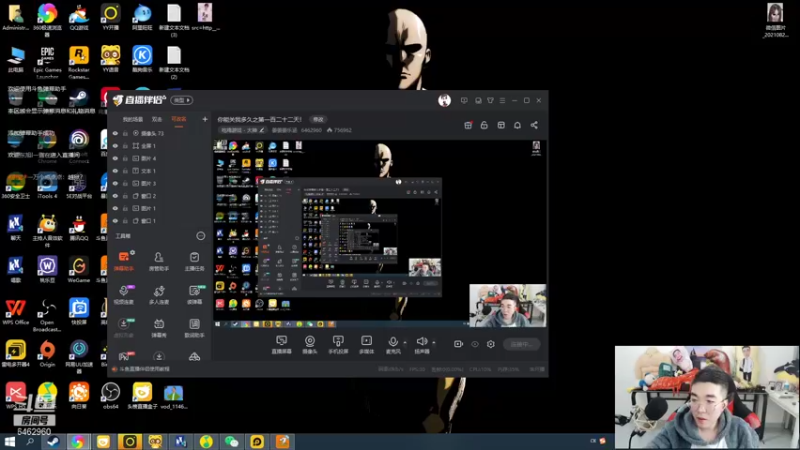Viewport: 800px width, 450px height.
Task: Open the settings gear in bottom toolbar
Action: pos(490,344)
